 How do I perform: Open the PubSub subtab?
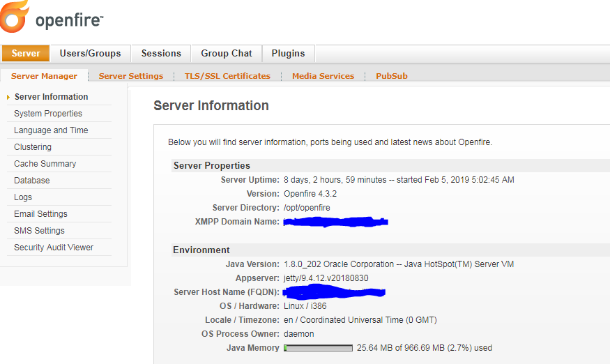391,76
